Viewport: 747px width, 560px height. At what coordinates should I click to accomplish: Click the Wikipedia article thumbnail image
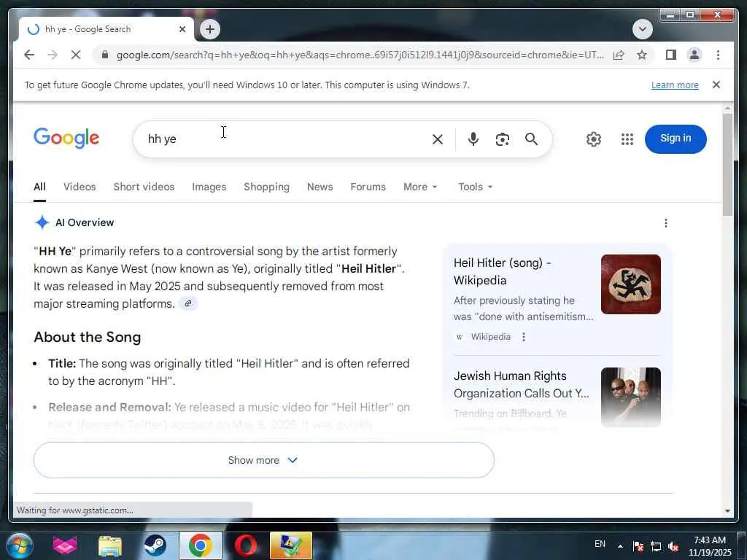tap(631, 284)
